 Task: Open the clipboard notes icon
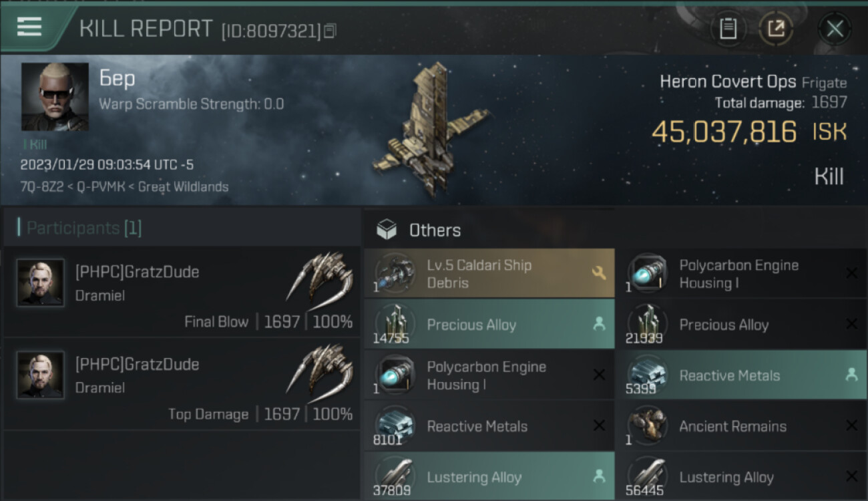click(728, 29)
